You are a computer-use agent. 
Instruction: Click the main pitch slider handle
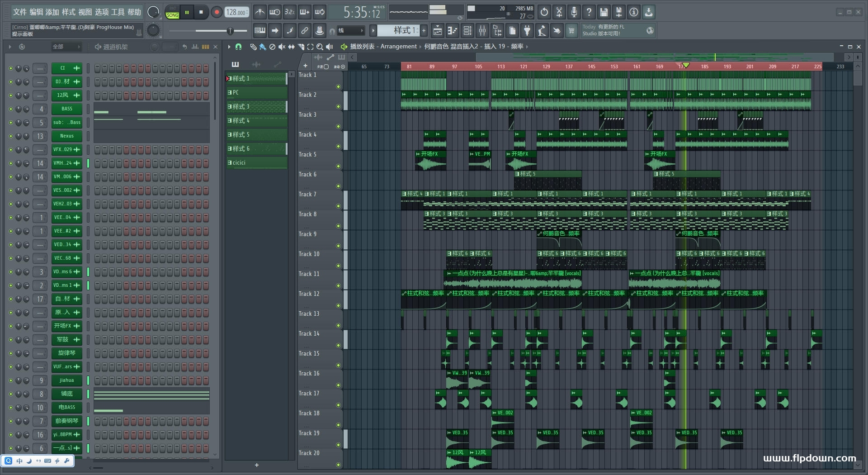coord(230,31)
